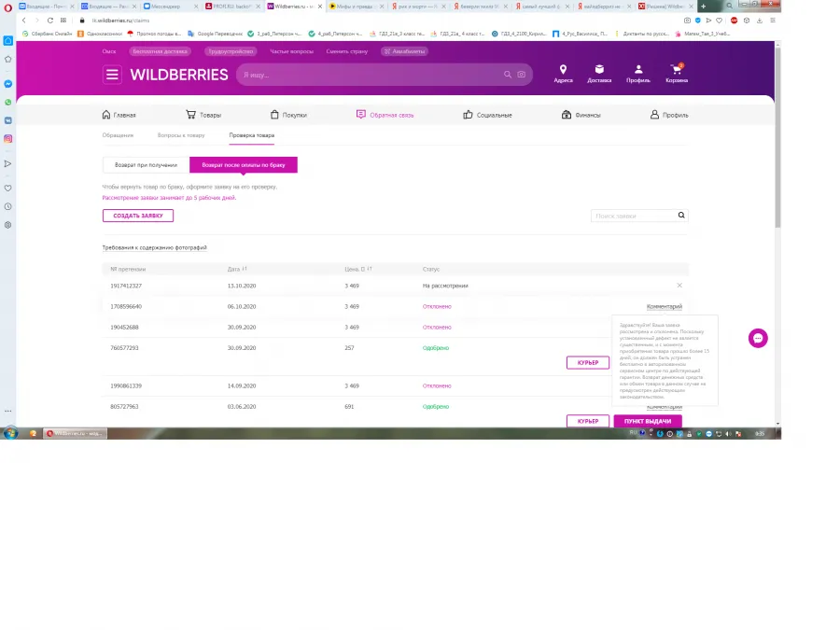Open the Адреса location pin icon

click(x=563, y=69)
